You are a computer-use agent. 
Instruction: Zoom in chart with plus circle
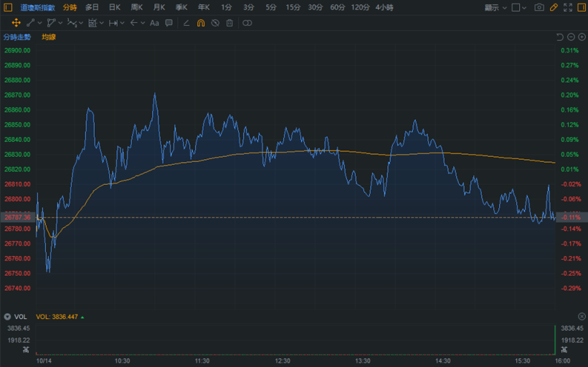(582, 37)
